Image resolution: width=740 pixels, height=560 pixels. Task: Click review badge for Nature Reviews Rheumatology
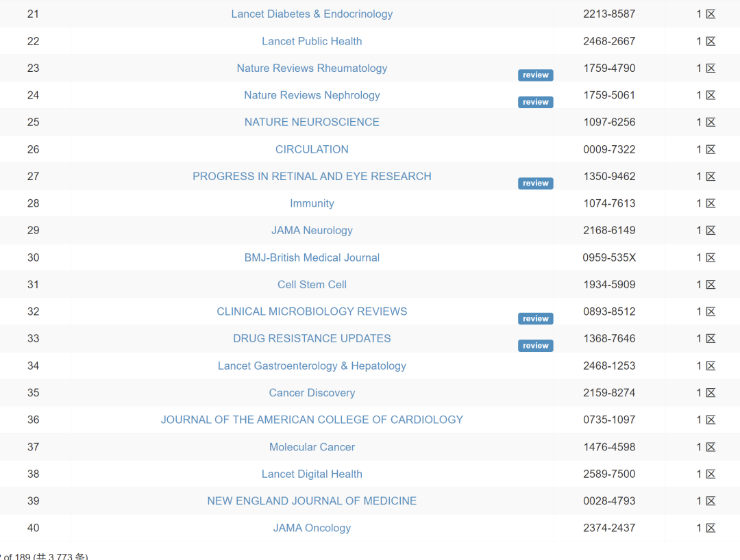(535, 75)
